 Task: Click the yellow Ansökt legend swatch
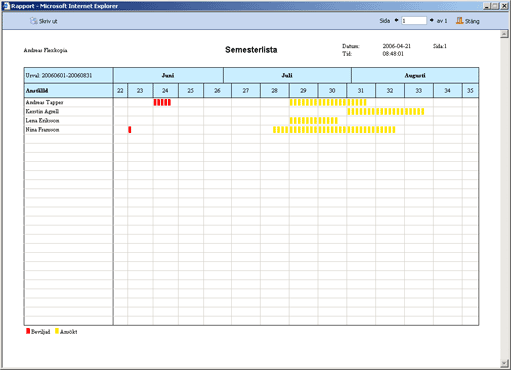tap(57, 331)
